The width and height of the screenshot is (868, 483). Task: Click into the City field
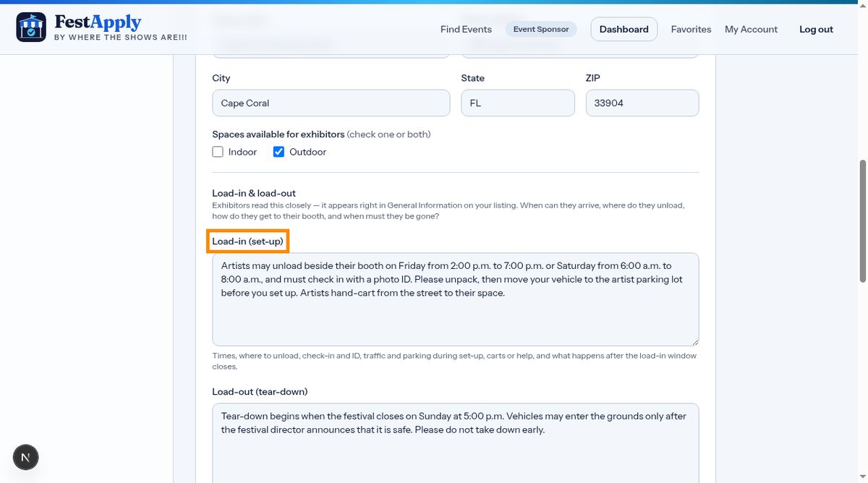331,103
